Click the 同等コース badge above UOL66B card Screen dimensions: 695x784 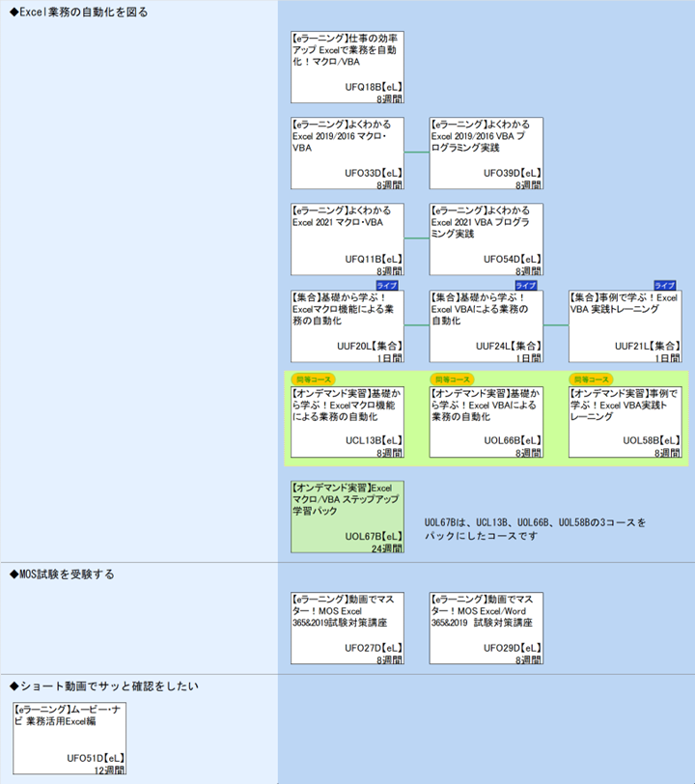[x=453, y=379]
